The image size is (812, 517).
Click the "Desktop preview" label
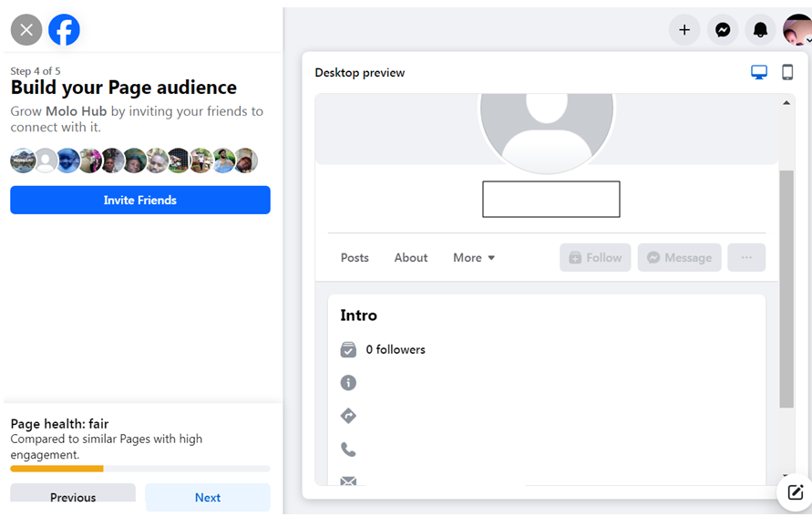[x=360, y=73]
